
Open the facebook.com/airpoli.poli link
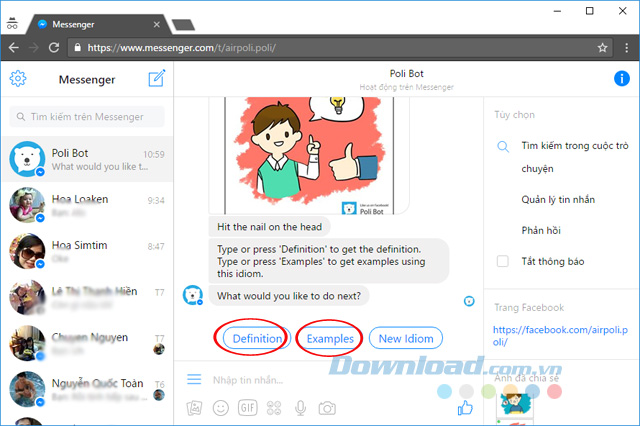(560, 335)
